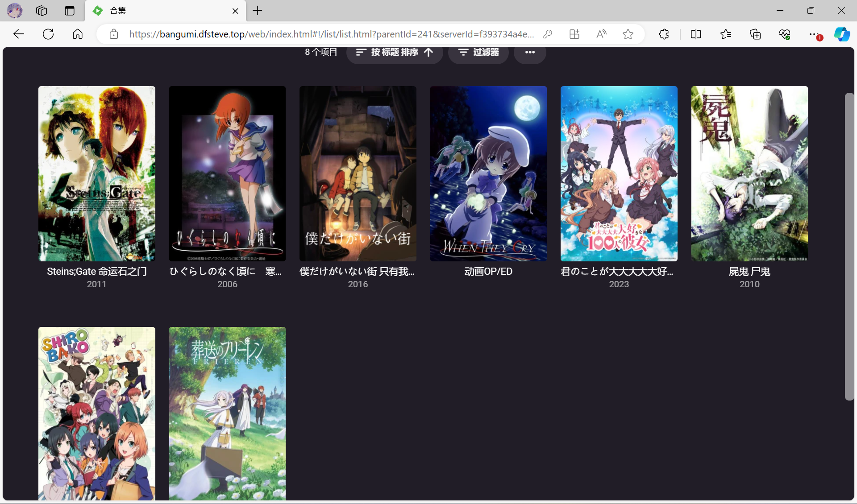857x504 pixels.
Task: Open the 过滤器 filter button
Action: tap(478, 53)
